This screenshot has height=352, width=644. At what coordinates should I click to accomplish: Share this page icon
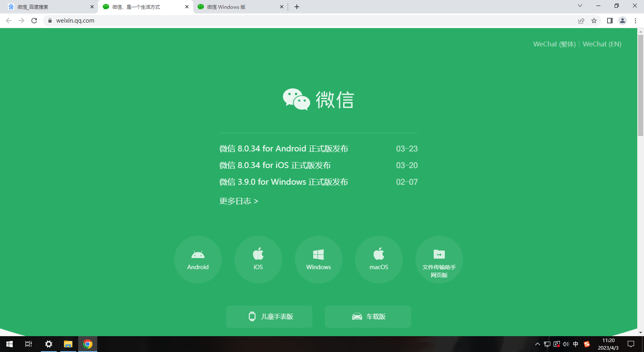click(581, 21)
